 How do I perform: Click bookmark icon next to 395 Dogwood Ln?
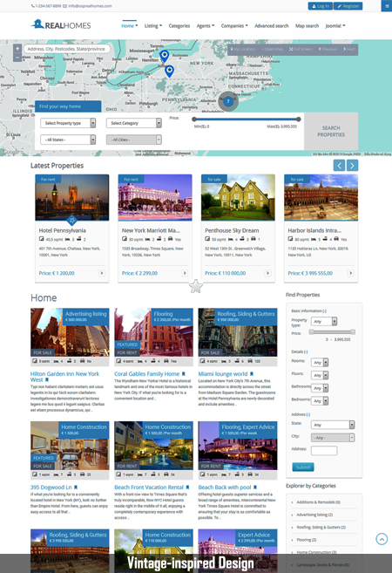pos(76,488)
